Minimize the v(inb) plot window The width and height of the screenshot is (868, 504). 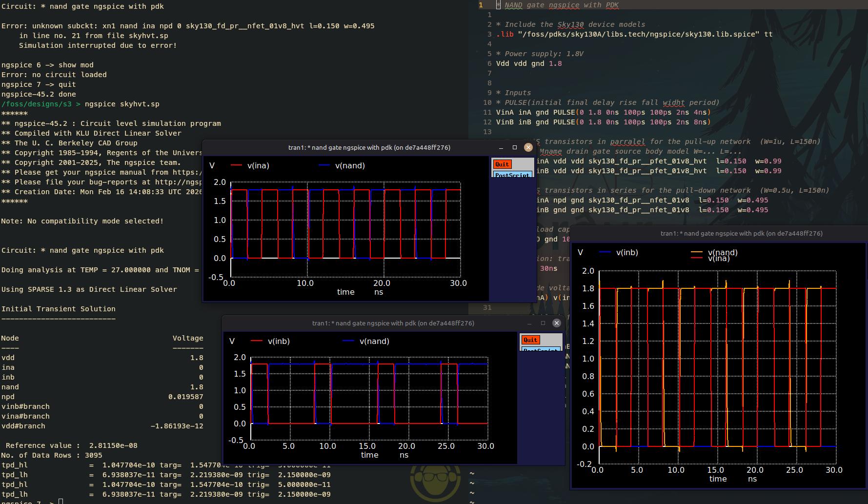tap(529, 323)
